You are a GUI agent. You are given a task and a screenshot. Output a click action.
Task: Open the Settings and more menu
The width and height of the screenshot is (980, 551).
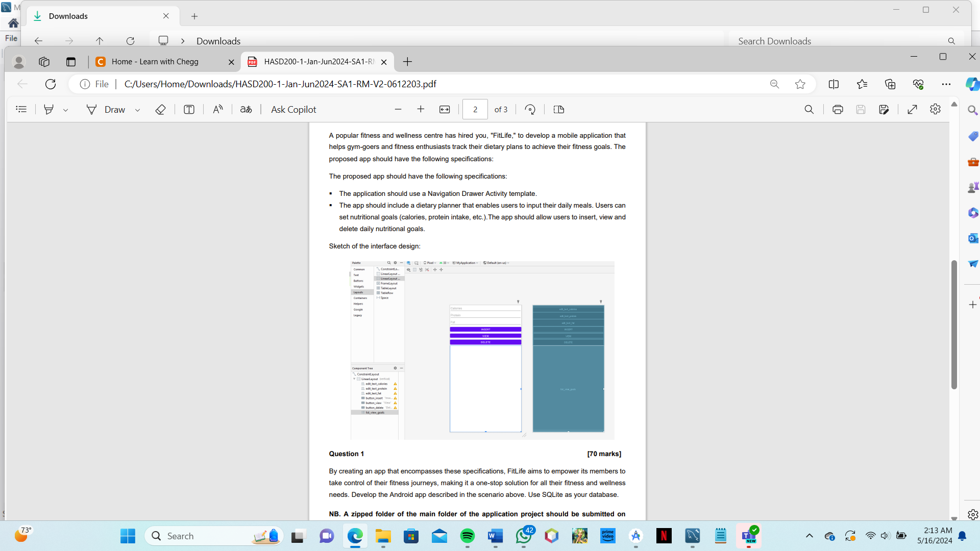[947, 84]
